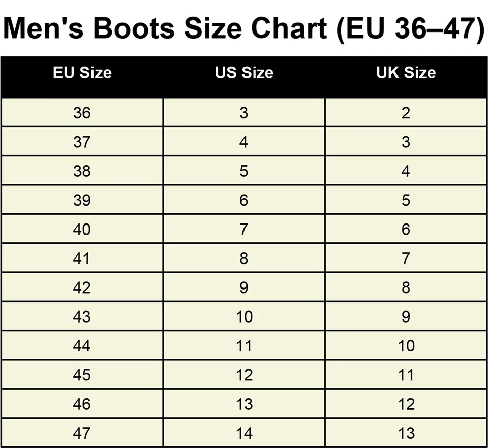Click the UK Size column header
Image resolution: width=488 pixels, height=448 pixels.
406,73
